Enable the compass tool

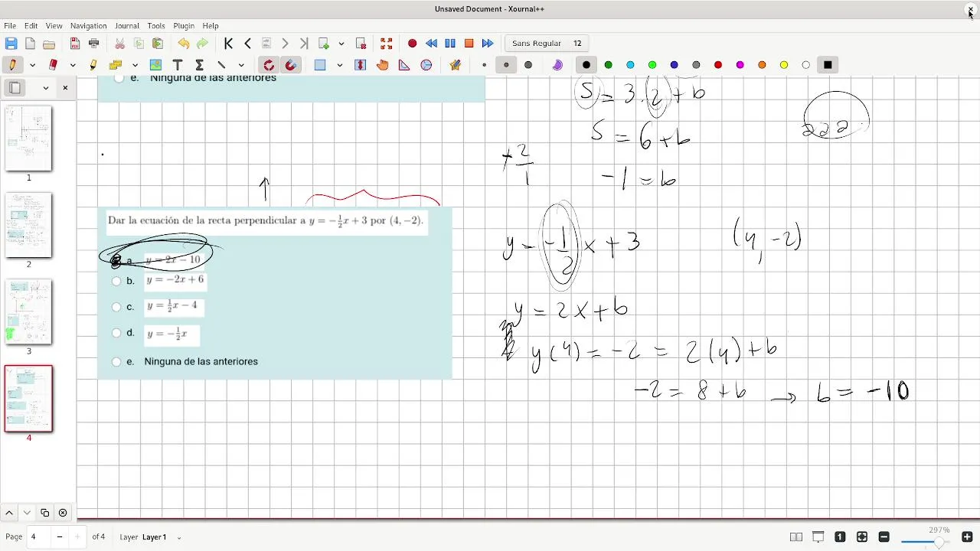(x=426, y=65)
